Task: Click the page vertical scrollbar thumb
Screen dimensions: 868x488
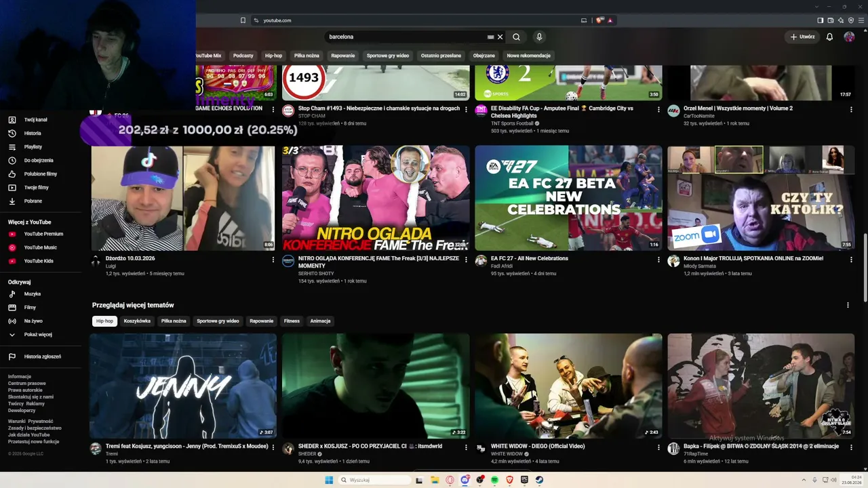Action: pos(864,268)
